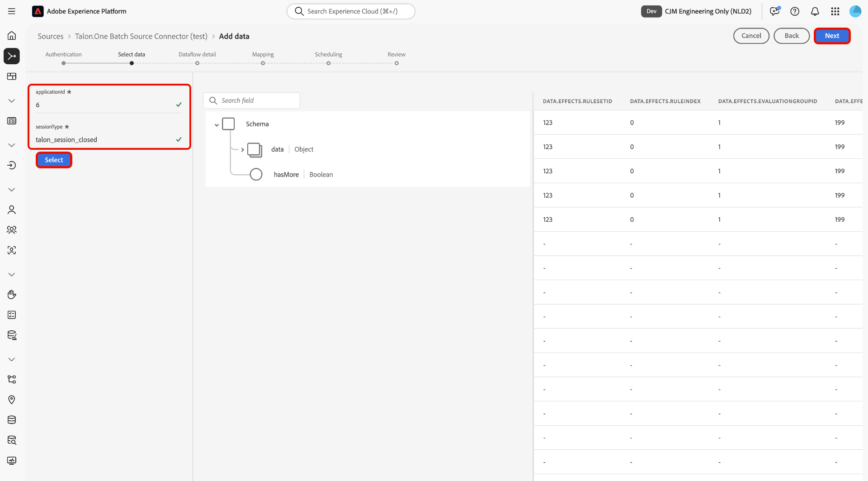Open the help question mark icon

794,11
